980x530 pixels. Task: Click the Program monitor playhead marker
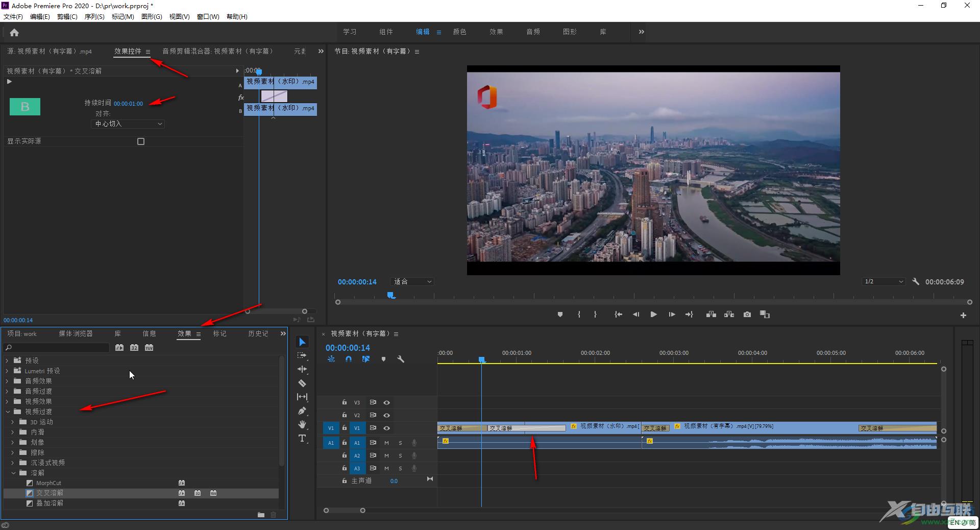pos(391,295)
